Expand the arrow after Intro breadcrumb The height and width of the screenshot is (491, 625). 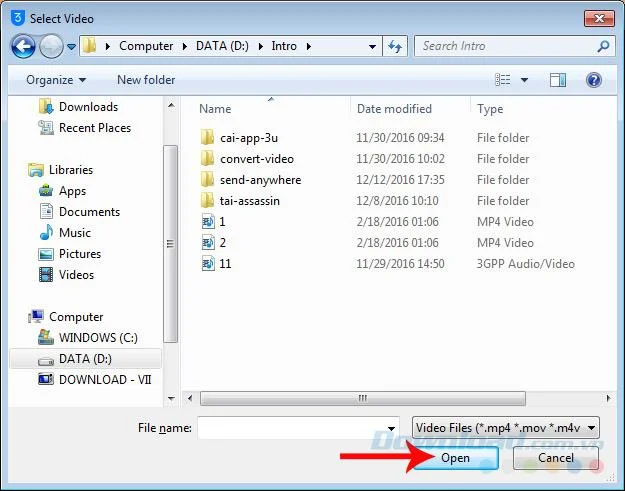(309, 47)
